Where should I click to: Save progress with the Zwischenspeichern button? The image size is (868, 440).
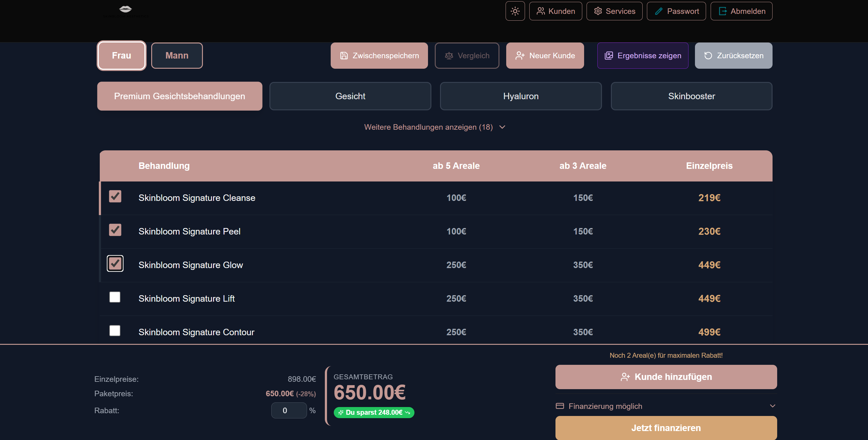click(379, 56)
